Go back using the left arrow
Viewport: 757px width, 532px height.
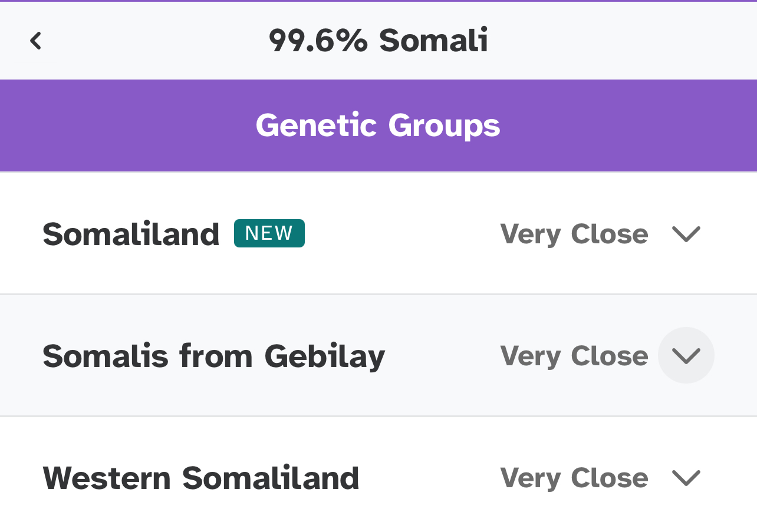(35, 41)
